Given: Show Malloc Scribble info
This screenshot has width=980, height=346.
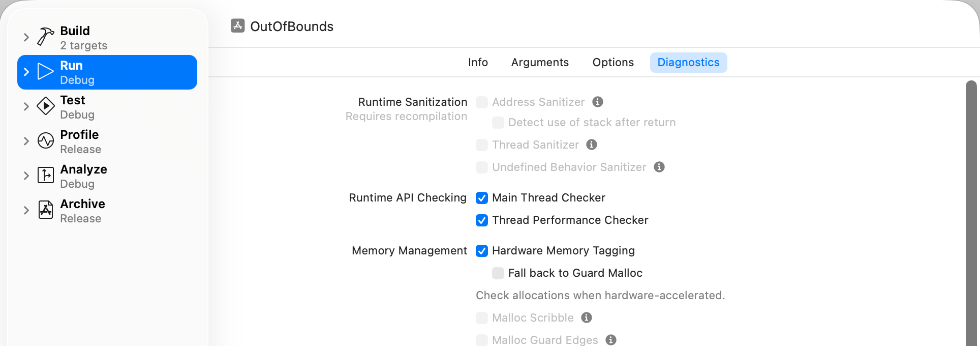Looking at the screenshot, I should coord(587,318).
